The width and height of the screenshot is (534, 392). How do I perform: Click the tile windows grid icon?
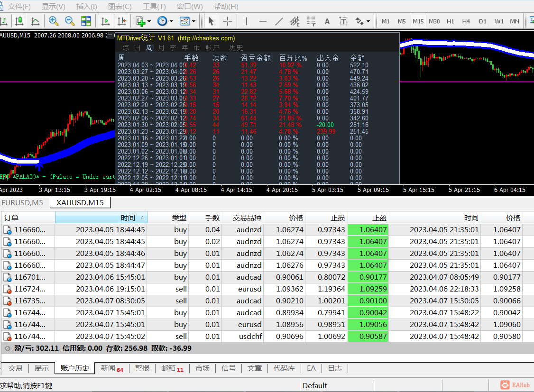[x=86, y=21]
